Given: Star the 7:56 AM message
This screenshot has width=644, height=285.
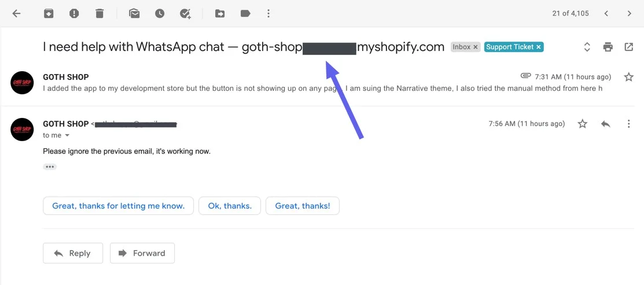Looking at the screenshot, I should [582, 124].
